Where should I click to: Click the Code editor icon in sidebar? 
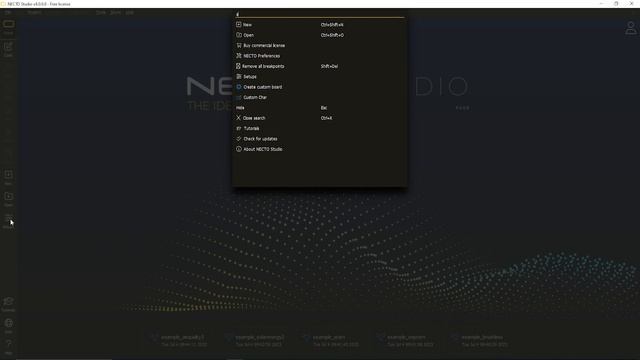(x=8, y=47)
